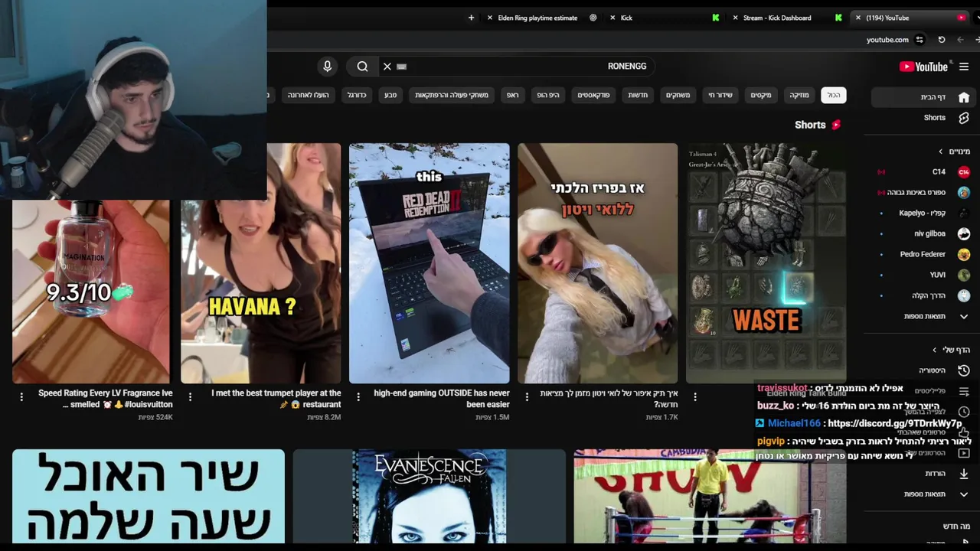
Task: Select the ראפ filter chip
Action: (x=513, y=95)
